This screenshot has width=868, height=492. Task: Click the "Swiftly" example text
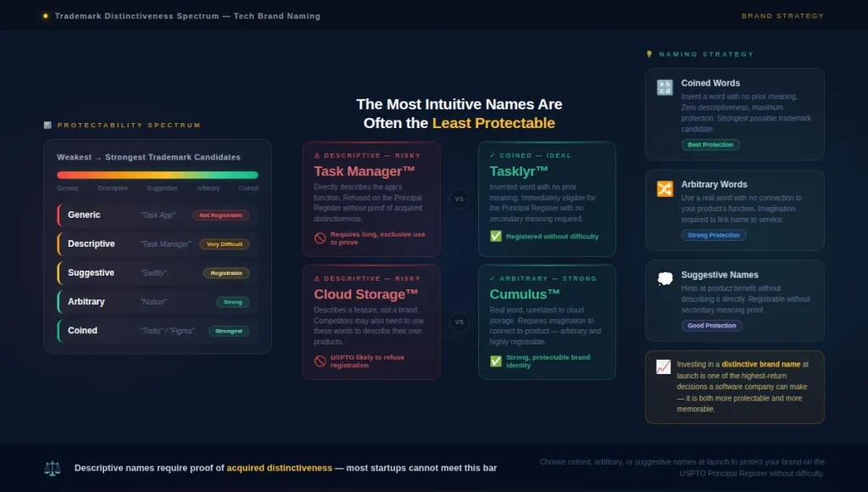(x=153, y=273)
